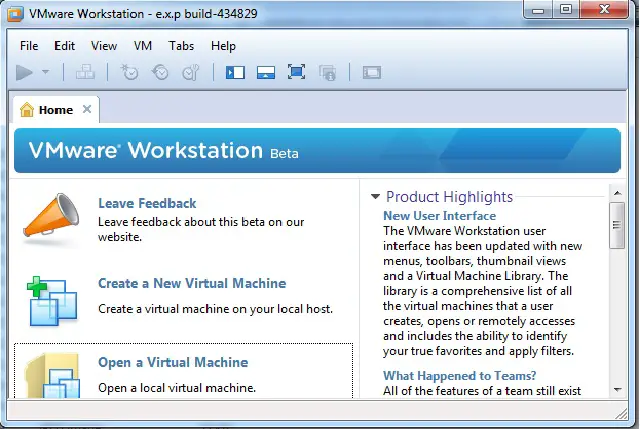The image size is (640, 429).
Task: Click the VMware Workstation Beta banner
Action: [317, 150]
